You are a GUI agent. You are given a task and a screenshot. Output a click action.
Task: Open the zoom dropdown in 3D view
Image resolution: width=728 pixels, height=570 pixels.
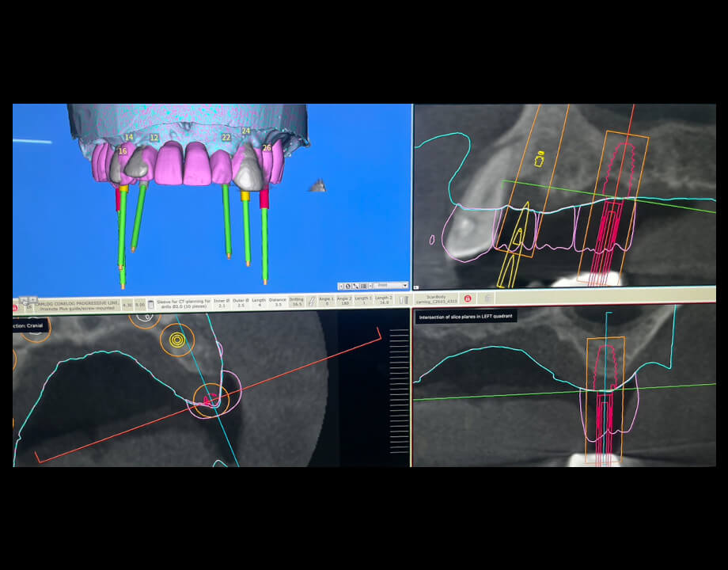coord(392,285)
